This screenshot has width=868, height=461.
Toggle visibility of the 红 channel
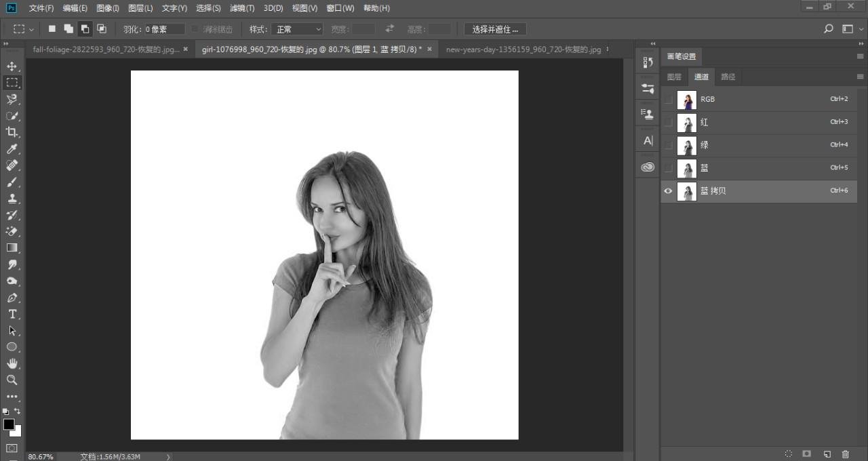click(669, 123)
